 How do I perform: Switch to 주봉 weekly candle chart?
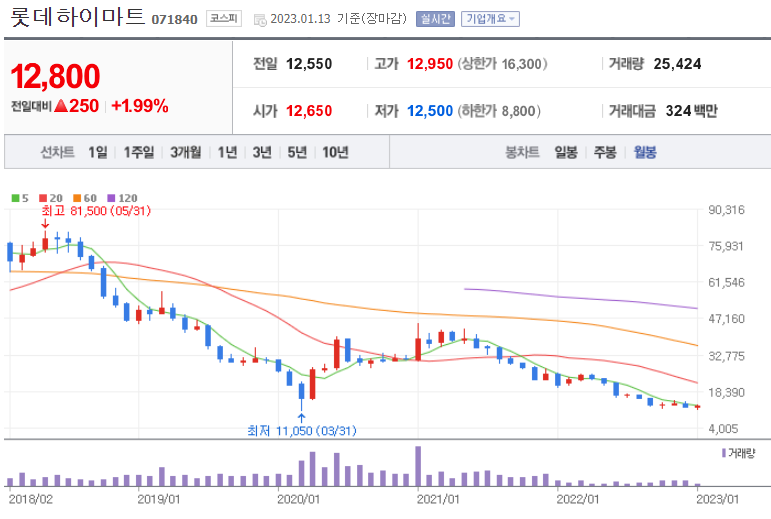click(x=605, y=152)
